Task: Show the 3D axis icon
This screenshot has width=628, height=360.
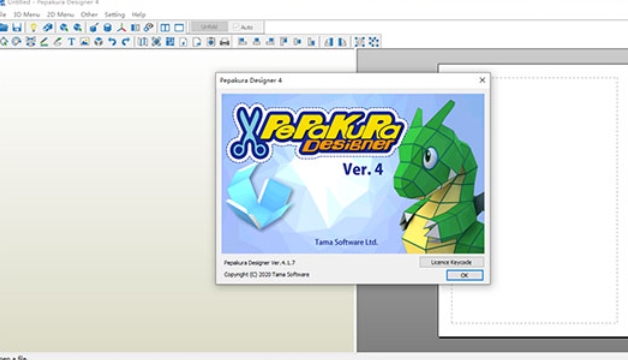Action: tap(121, 28)
